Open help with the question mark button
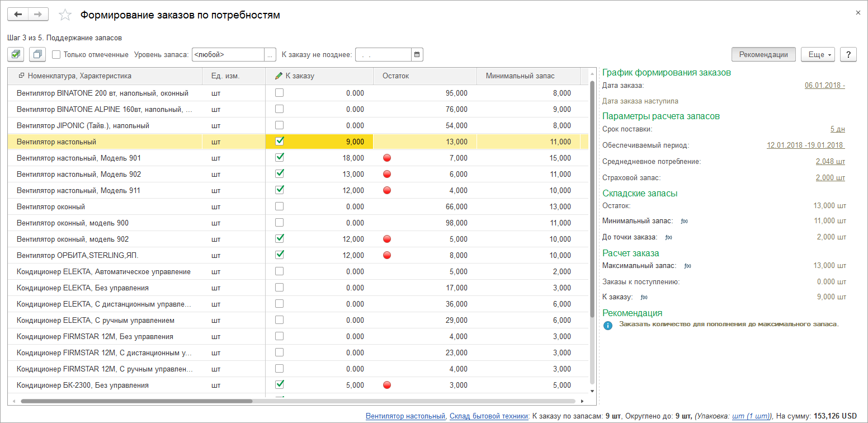The image size is (868, 423). coord(848,54)
